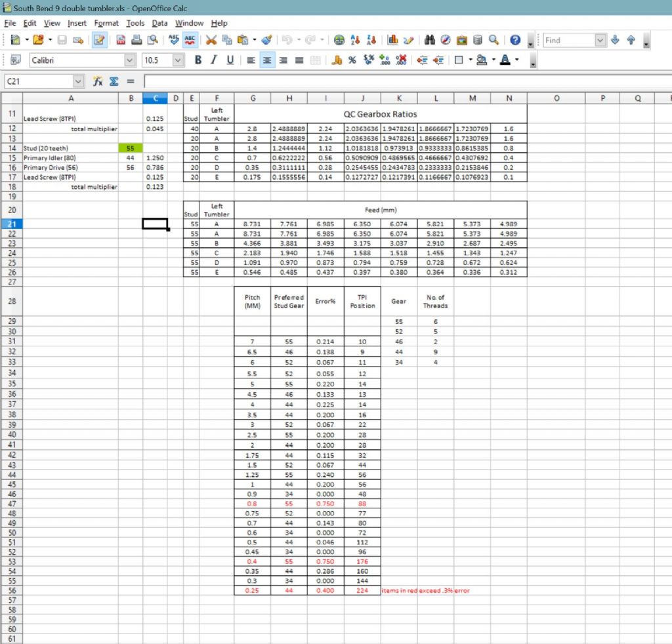Viewport: 672px width, 644px height.
Task: Expand the Font Color dropdown arrow
Action: pyautogui.click(x=517, y=60)
